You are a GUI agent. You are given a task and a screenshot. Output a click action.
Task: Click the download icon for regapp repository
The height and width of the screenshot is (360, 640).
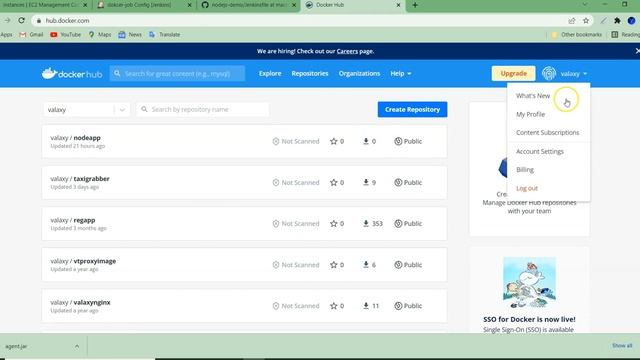pyautogui.click(x=366, y=224)
